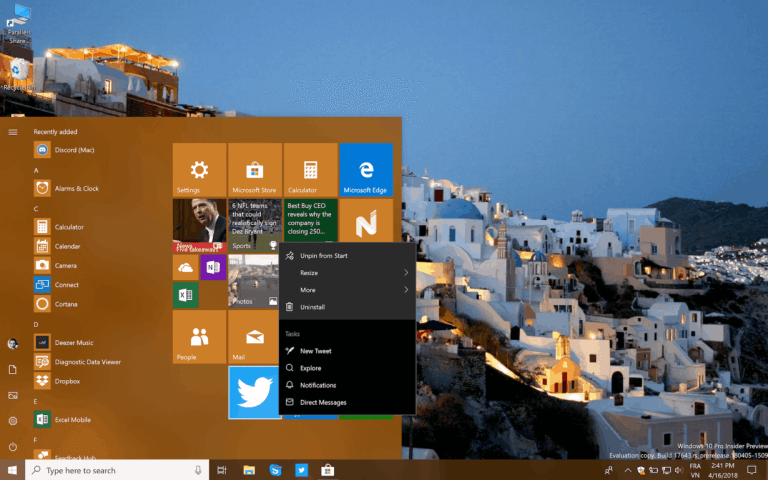Open the volume tray icon
The height and width of the screenshot is (480, 768).
[678, 470]
